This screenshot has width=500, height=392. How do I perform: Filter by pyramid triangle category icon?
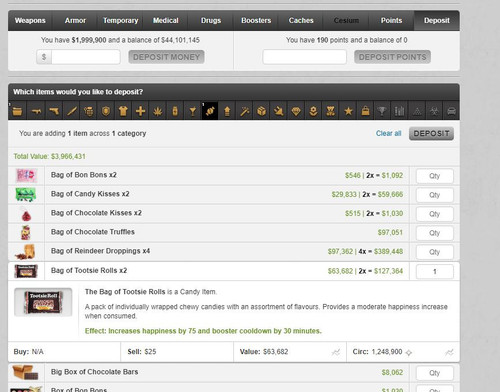pos(417,111)
